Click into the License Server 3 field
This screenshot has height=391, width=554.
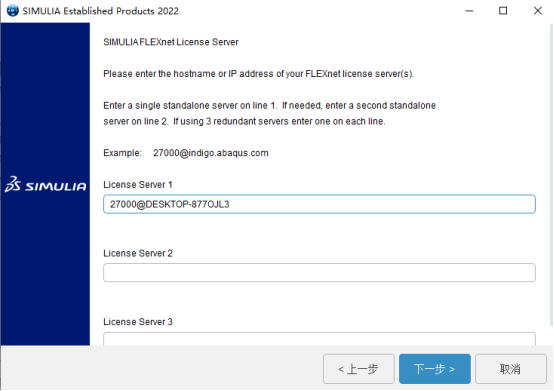point(319,339)
